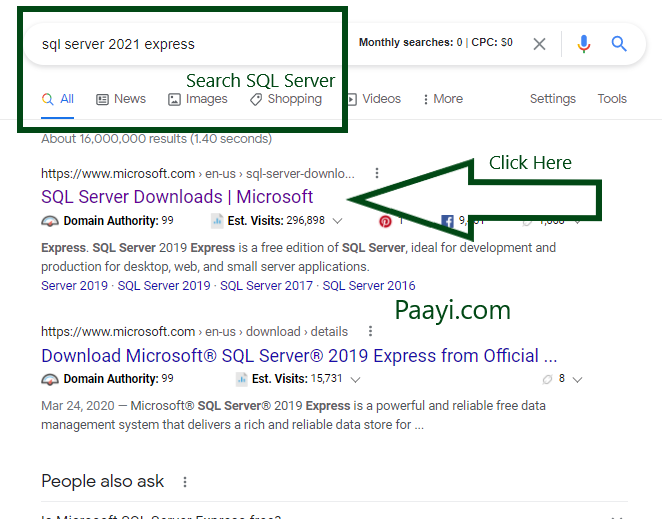
Task: Open SQL Server Downloads | Microsoft result
Action: click(177, 197)
